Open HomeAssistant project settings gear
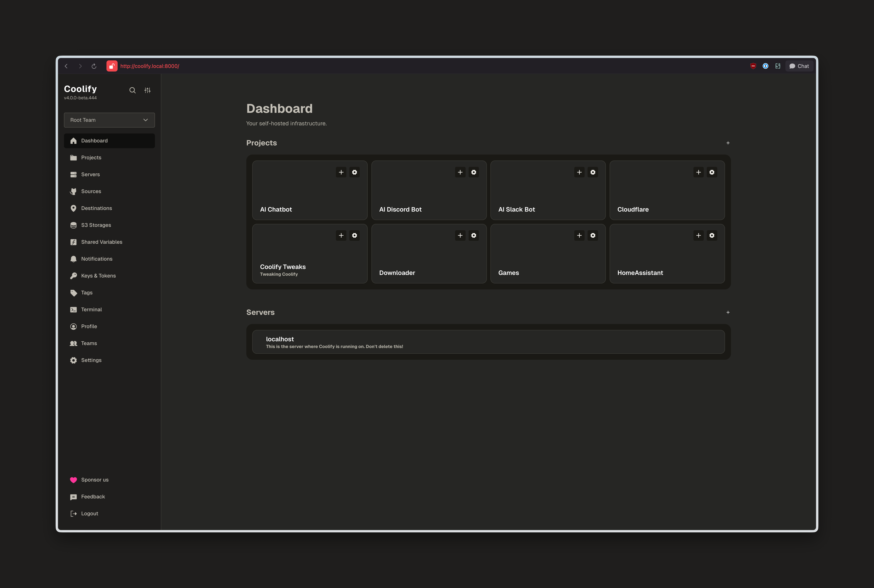 pos(712,236)
